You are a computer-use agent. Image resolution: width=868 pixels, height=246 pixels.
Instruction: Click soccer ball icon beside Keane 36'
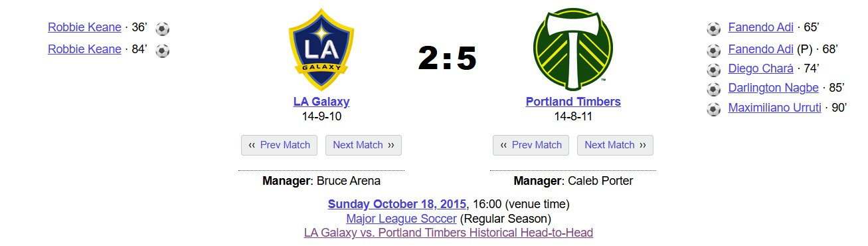pos(162,29)
